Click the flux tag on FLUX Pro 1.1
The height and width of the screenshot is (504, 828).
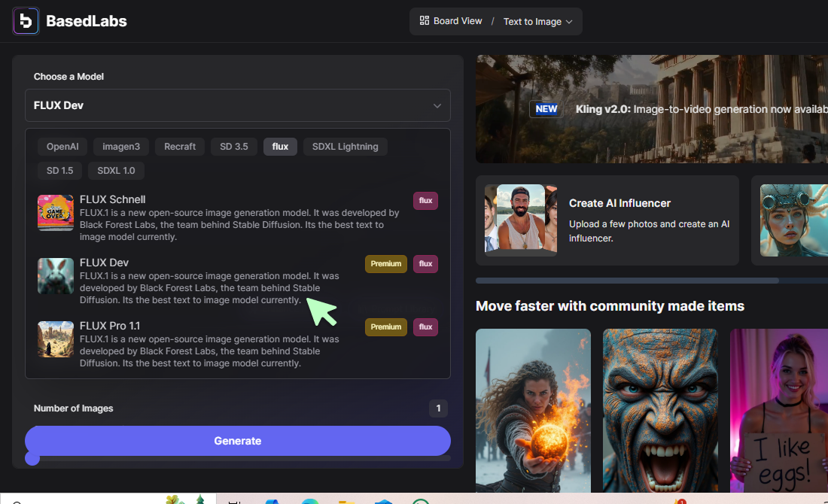coord(425,327)
